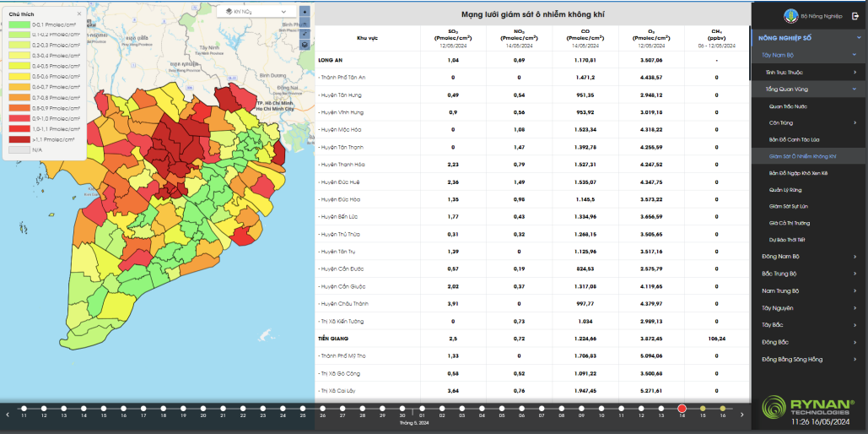
Task: Select the red day 14 timeline marker
Action: tap(682, 409)
